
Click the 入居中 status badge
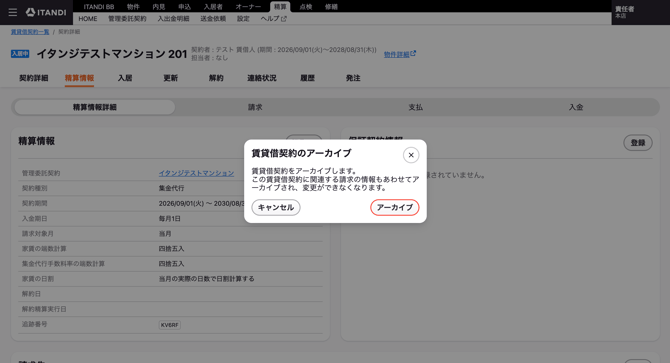(x=20, y=54)
